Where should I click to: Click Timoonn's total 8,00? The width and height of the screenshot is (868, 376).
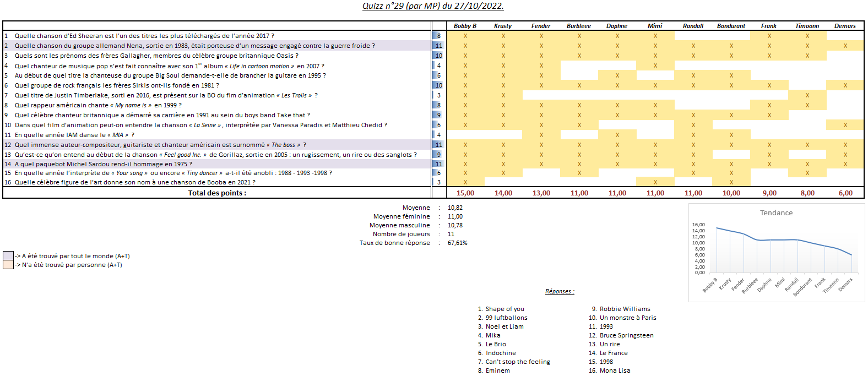point(807,193)
